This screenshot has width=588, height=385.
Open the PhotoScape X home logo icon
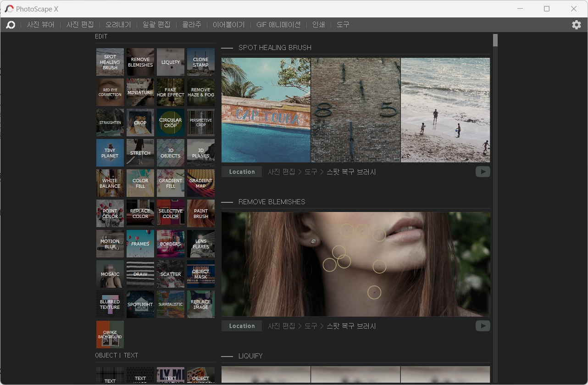(11, 25)
